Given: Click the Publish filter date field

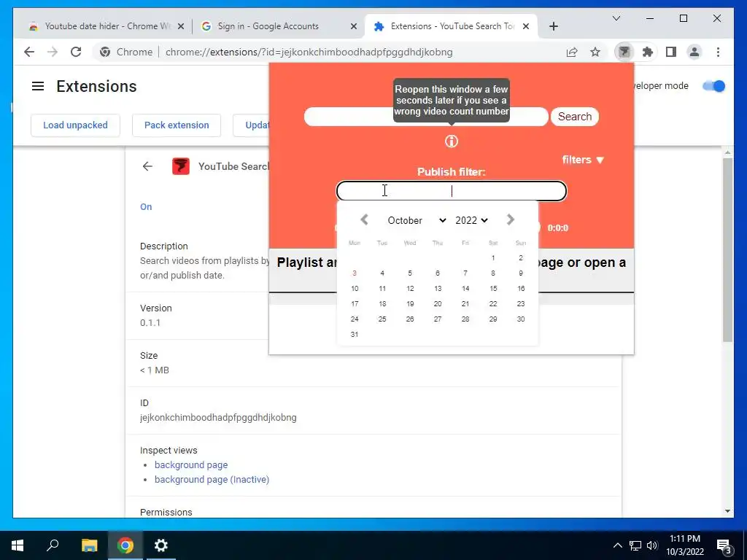Looking at the screenshot, I should point(451,191).
